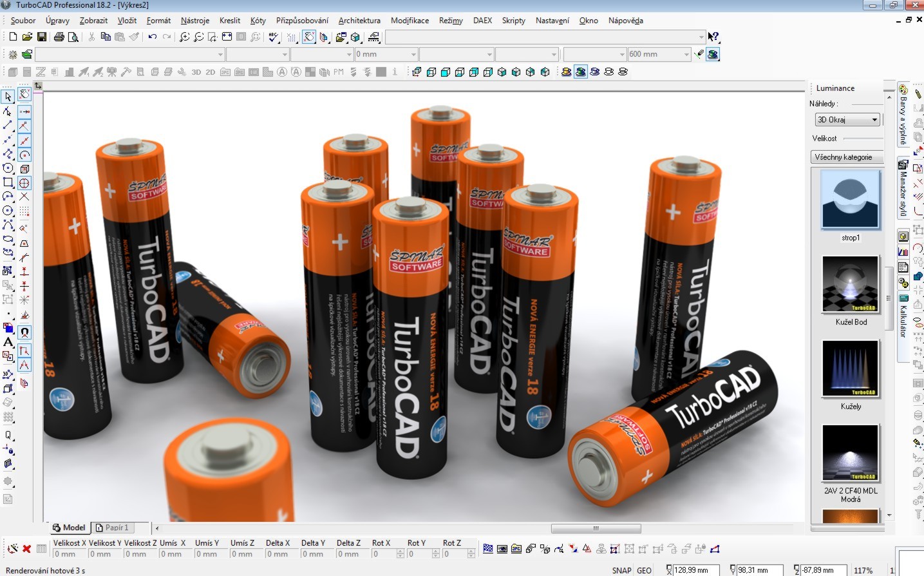Toggle the hidden-line teapot render mode
The height and width of the screenshot is (576, 924).
click(609, 72)
